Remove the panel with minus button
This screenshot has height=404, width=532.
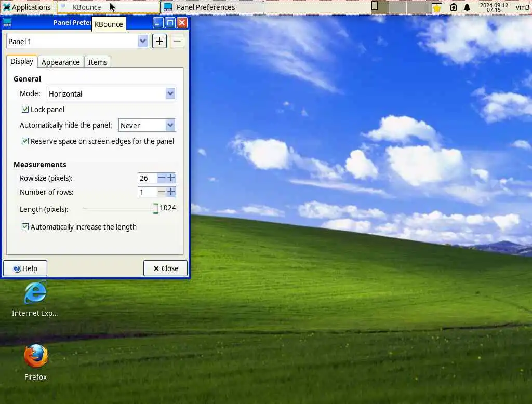pyautogui.click(x=177, y=42)
